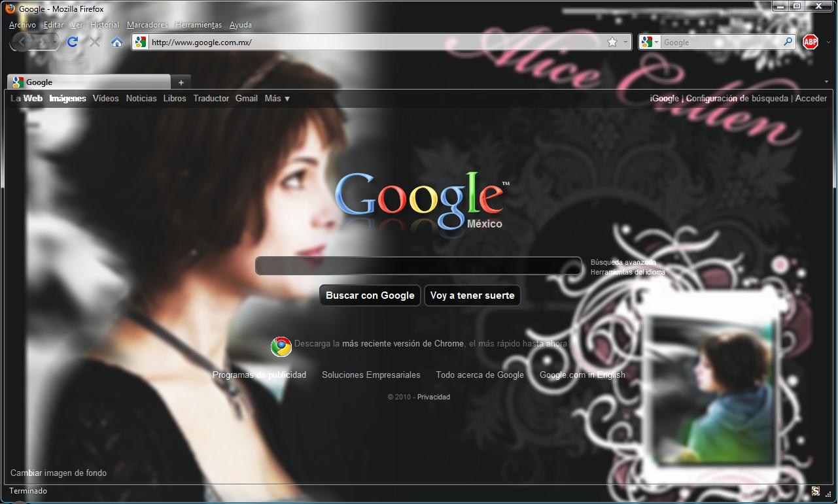
Task: Open the Imágenes link
Action: tap(67, 99)
